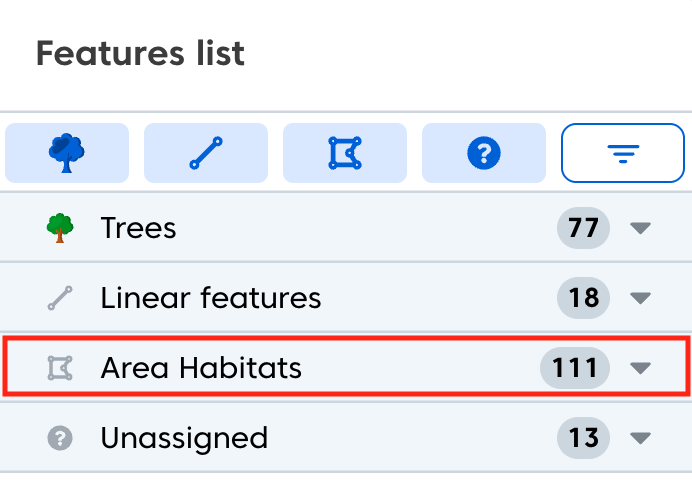Click the question mark icon beside Unassigned

(x=61, y=438)
